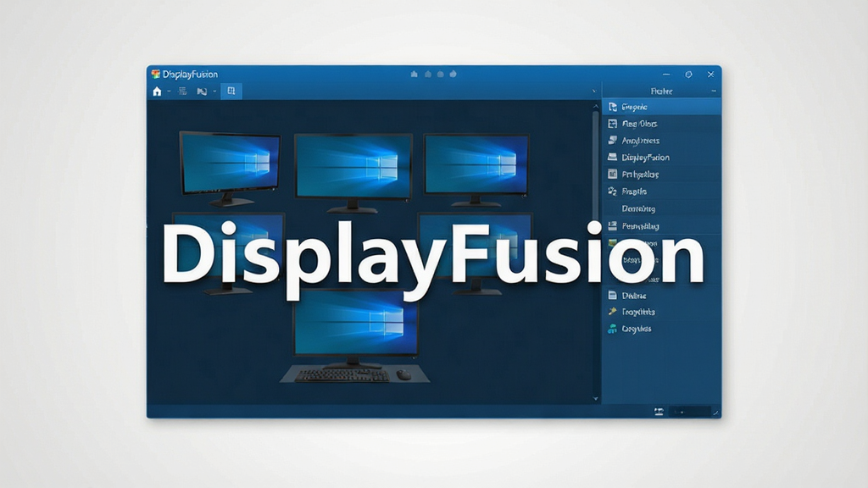This screenshot has width=868, height=488.
Task: Select the top-center monitor in the layout
Action: (x=353, y=173)
